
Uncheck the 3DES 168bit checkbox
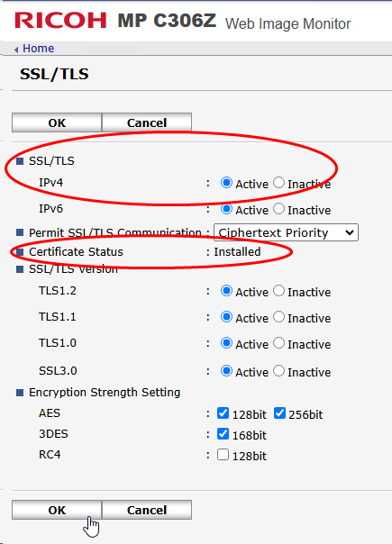click(223, 434)
